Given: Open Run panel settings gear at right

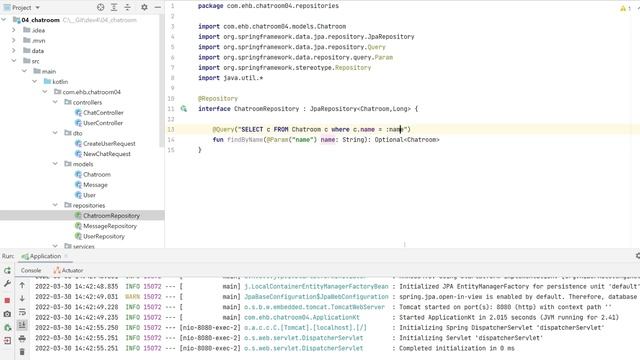Looking at the screenshot, I should point(638,256).
